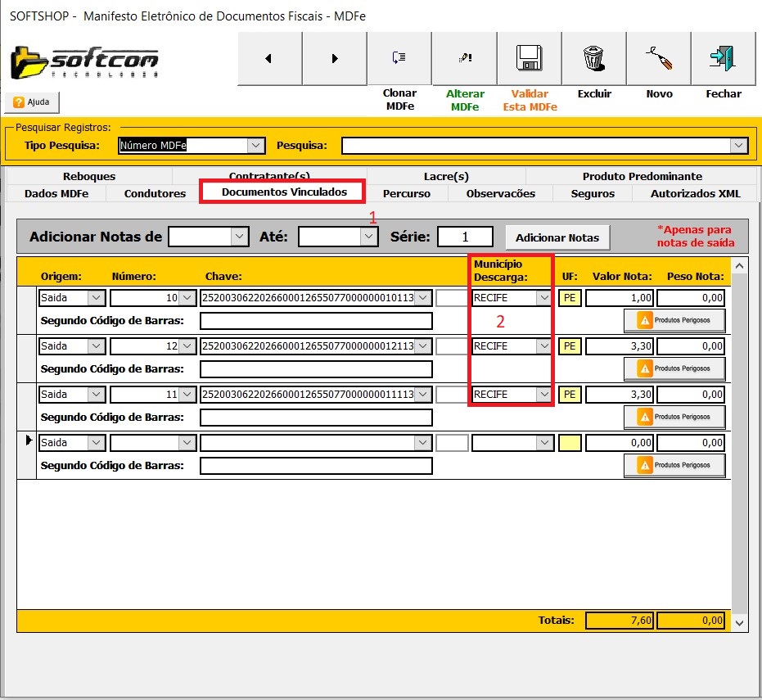
Task: Open the Ajuda help button
Action: [32, 102]
